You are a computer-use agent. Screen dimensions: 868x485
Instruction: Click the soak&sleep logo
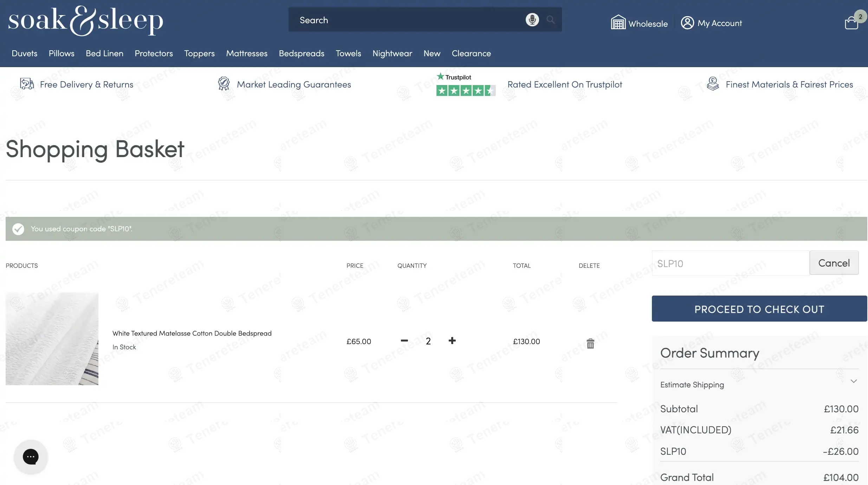[86, 20]
